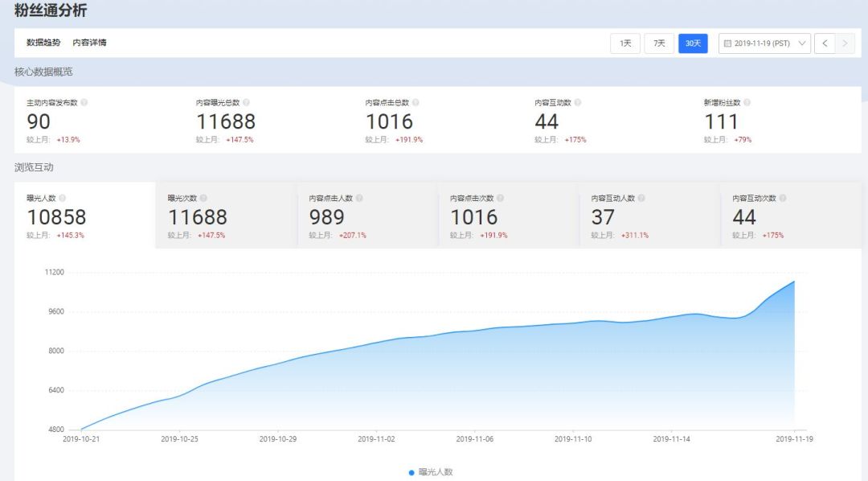Image resolution: width=868 pixels, height=481 pixels.
Task: Click info icon next to 曝光人数
Action: click(63, 198)
